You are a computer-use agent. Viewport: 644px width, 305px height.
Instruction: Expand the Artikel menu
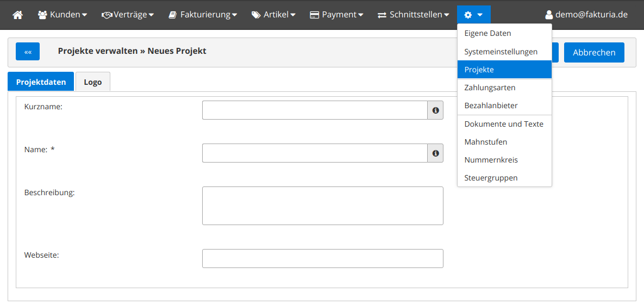[273, 15]
